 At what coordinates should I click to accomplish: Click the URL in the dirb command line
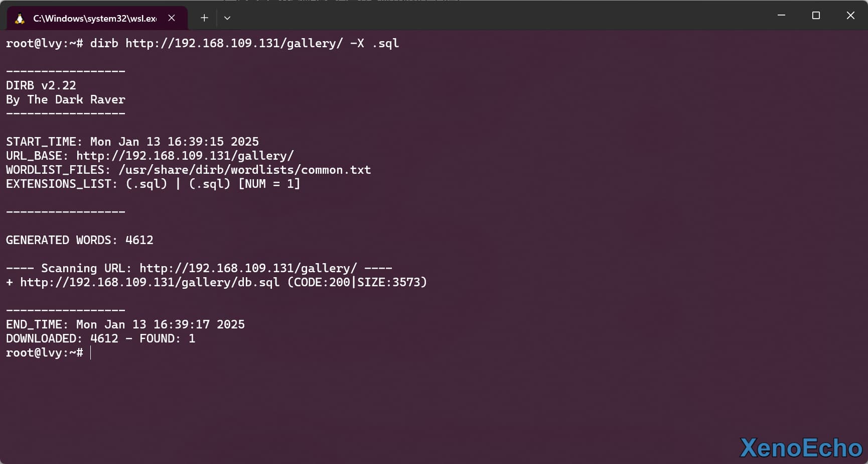coord(234,43)
